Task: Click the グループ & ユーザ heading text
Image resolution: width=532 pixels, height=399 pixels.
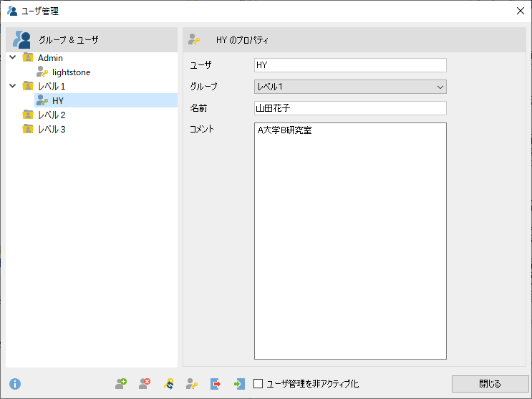Action: [x=69, y=39]
